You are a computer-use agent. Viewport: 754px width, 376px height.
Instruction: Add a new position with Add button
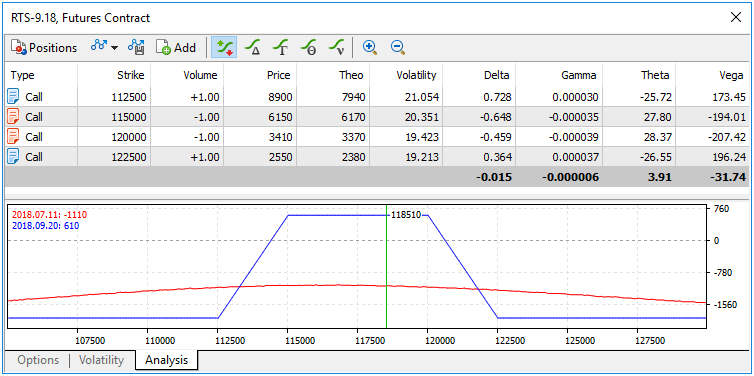176,48
